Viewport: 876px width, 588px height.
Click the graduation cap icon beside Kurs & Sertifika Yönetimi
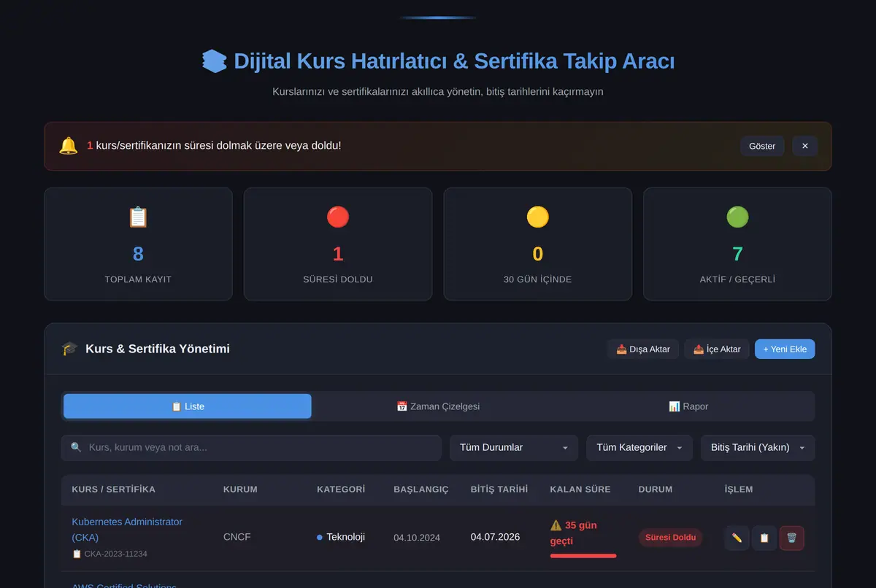69,349
